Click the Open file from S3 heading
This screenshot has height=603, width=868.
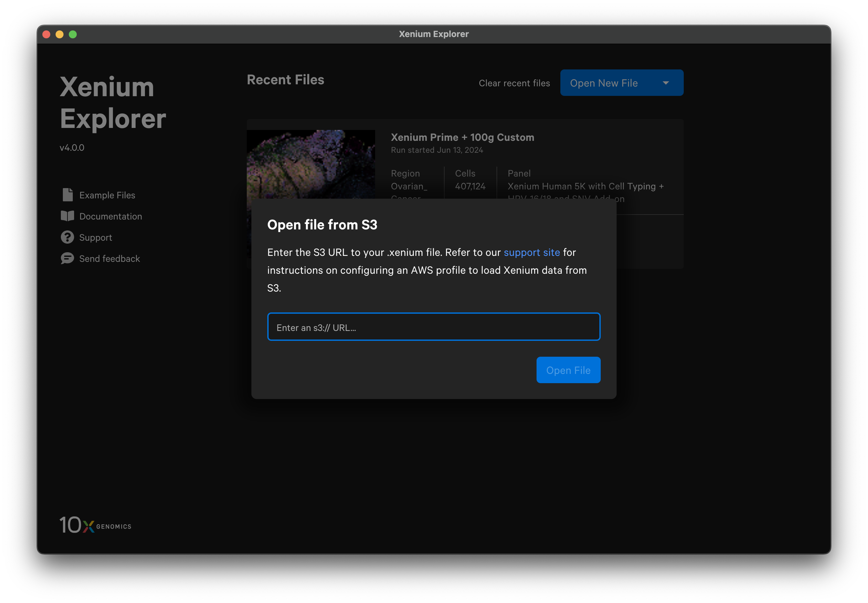click(x=322, y=225)
